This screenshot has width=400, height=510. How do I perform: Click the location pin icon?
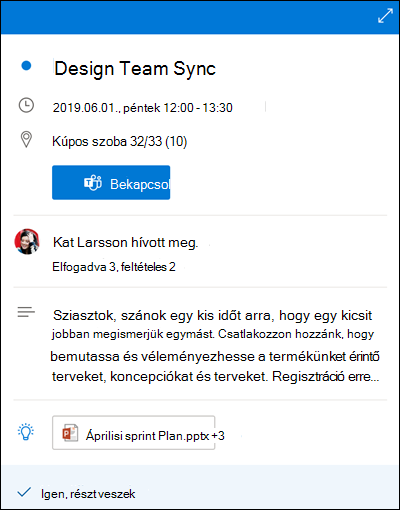[26, 139]
